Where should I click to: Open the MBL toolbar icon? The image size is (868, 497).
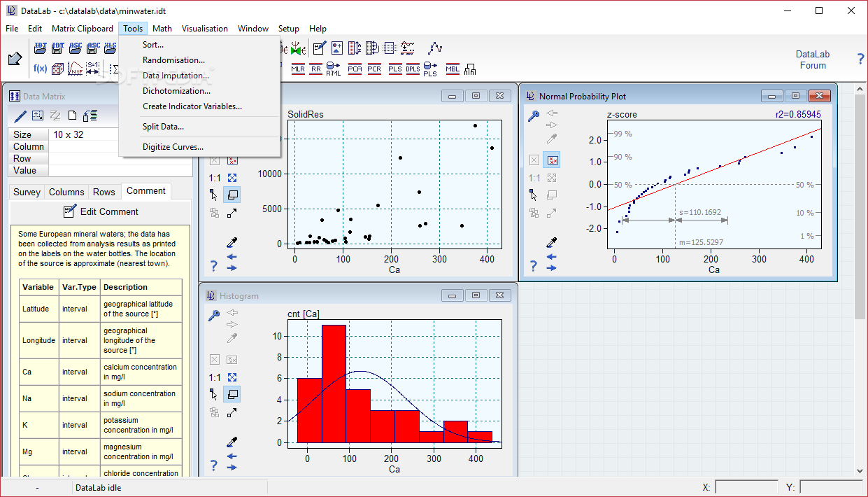pos(453,69)
